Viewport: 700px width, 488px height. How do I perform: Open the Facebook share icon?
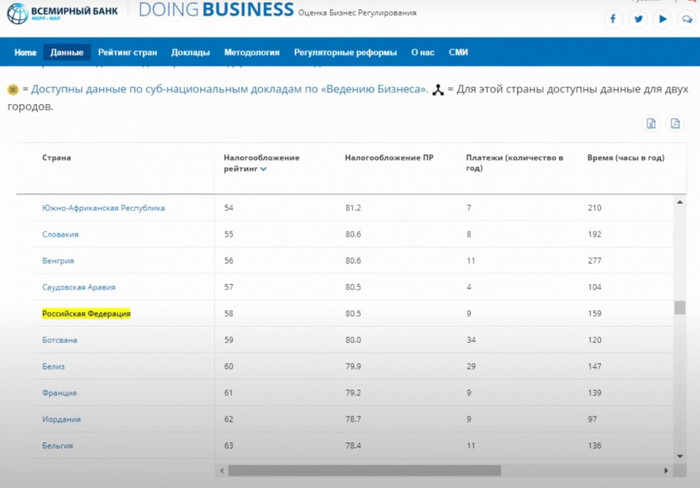(x=613, y=19)
